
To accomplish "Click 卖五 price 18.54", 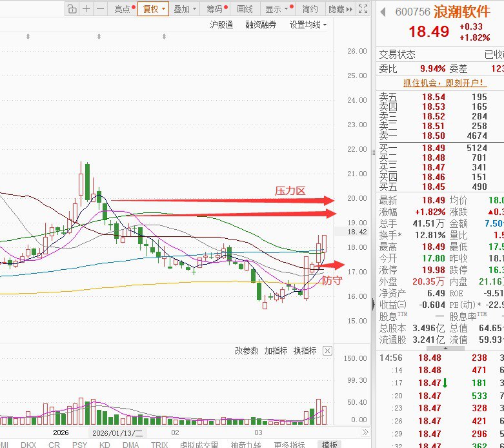I will (434, 97).
